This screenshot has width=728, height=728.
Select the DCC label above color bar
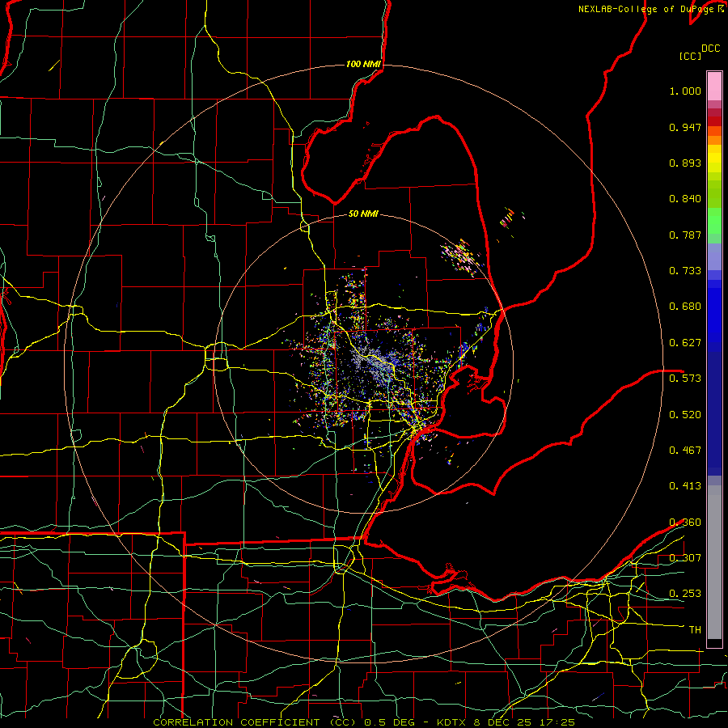(710, 49)
